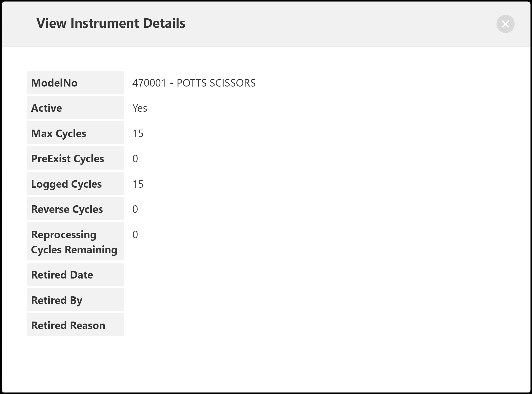Click the empty Retired Reason value area

pos(227,325)
